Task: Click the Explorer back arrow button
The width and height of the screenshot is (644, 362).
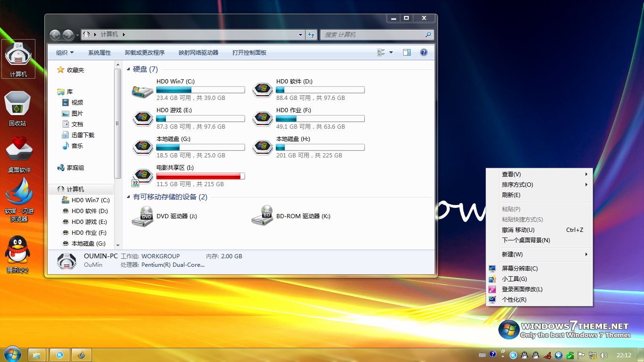Action: click(55, 35)
